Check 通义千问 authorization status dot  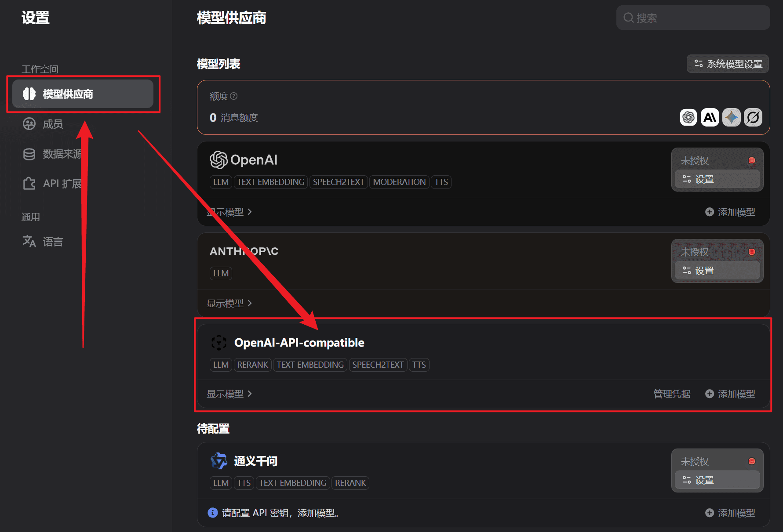point(752,461)
